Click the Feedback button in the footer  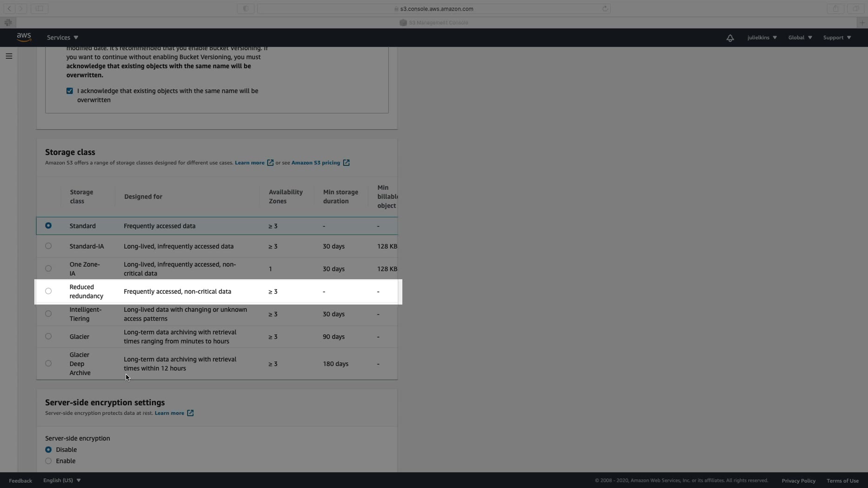[x=20, y=481]
